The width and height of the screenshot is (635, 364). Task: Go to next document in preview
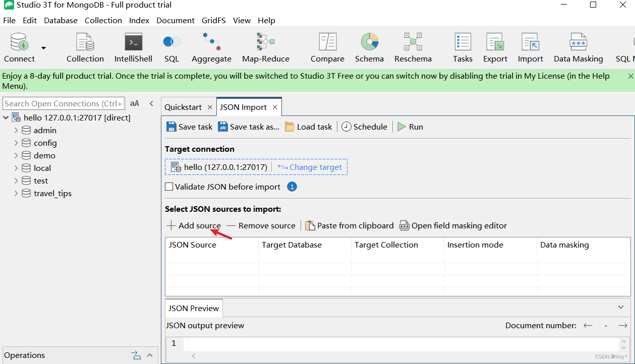pyautogui.click(x=623, y=326)
